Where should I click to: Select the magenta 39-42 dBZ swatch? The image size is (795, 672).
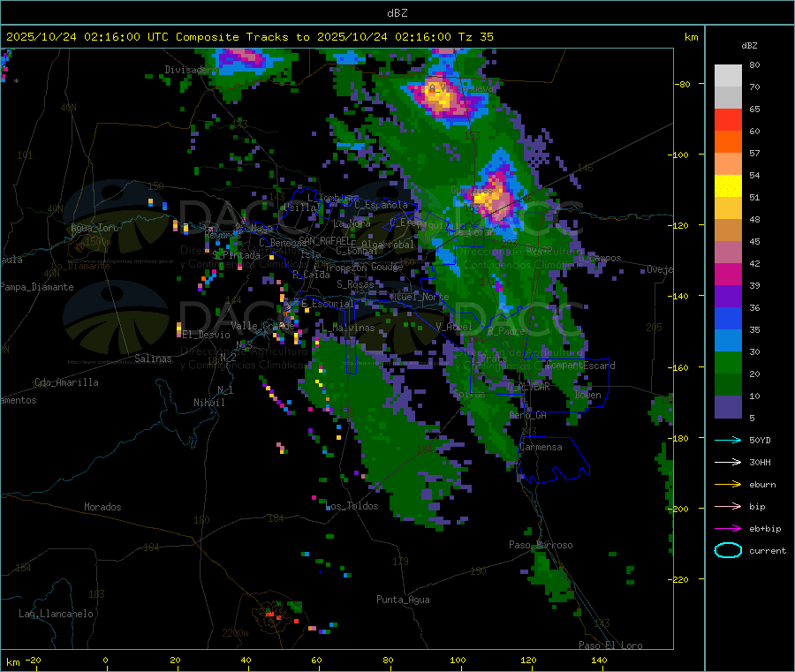(x=728, y=274)
